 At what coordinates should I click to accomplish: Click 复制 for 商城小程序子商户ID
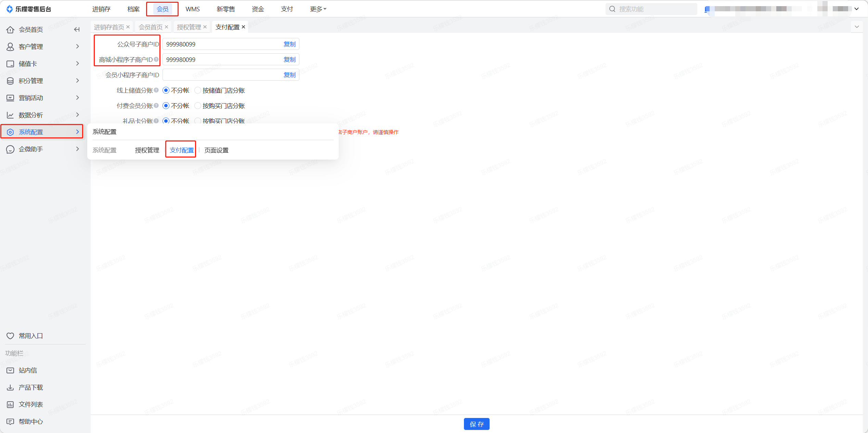click(289, 59)
